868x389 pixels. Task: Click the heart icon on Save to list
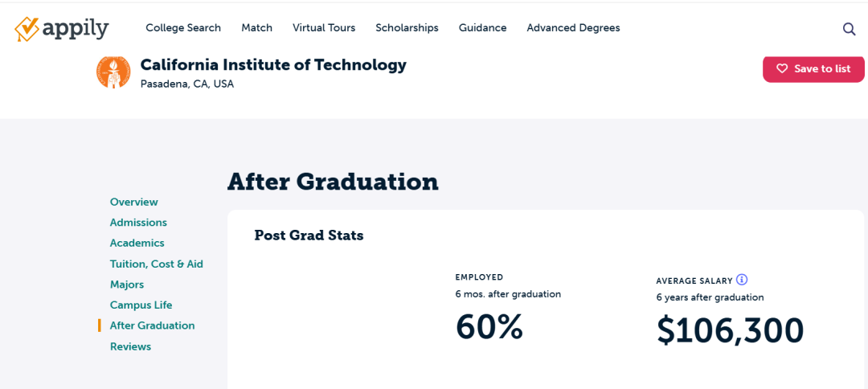(782, 68)
